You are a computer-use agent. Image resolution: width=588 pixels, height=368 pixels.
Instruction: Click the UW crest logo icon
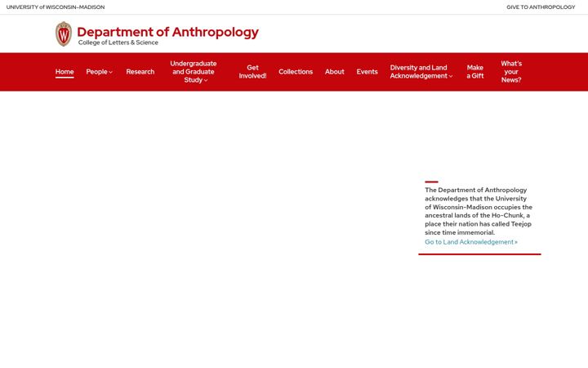(64, 34)
